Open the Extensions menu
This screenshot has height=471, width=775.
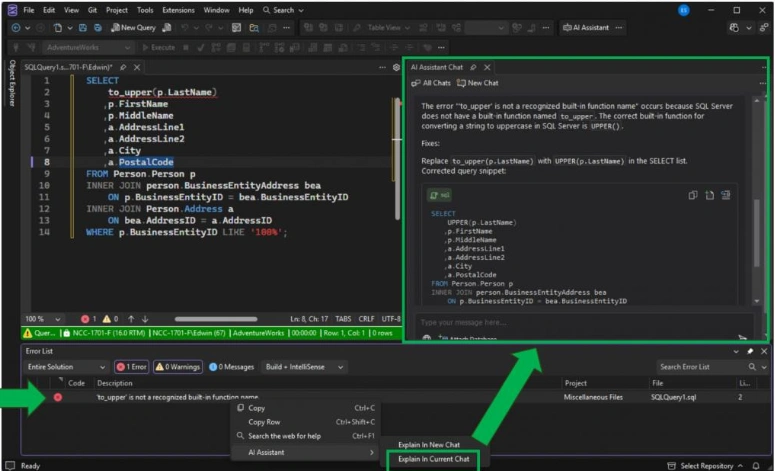178,10
